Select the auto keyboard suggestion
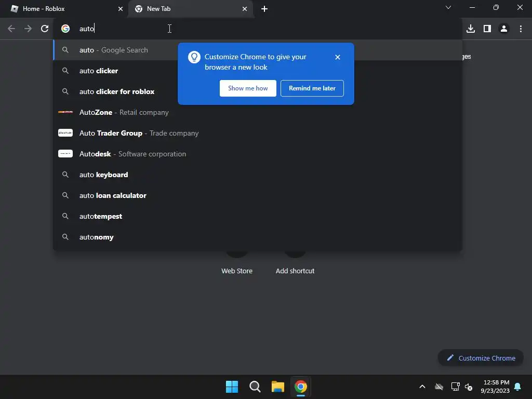Screen dimensions: 532x399 [x=258, y=175]
